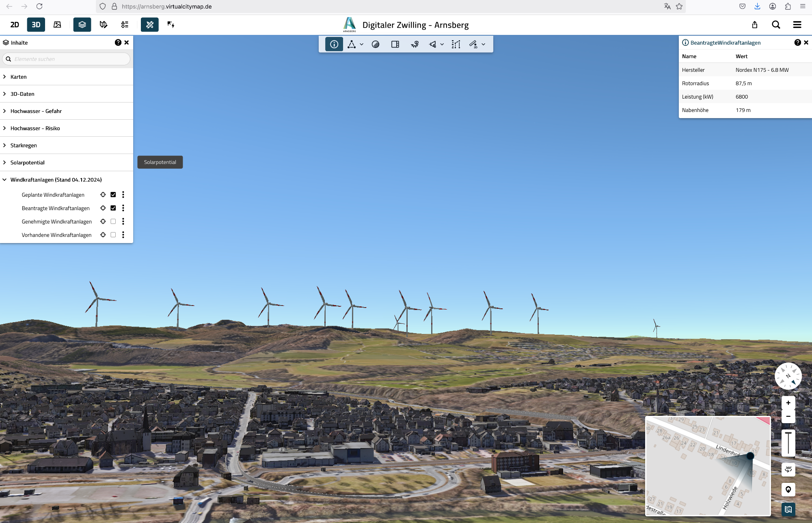The image size is (812, 523).
Task: Open the hamburger main menu
Action: 797,25
